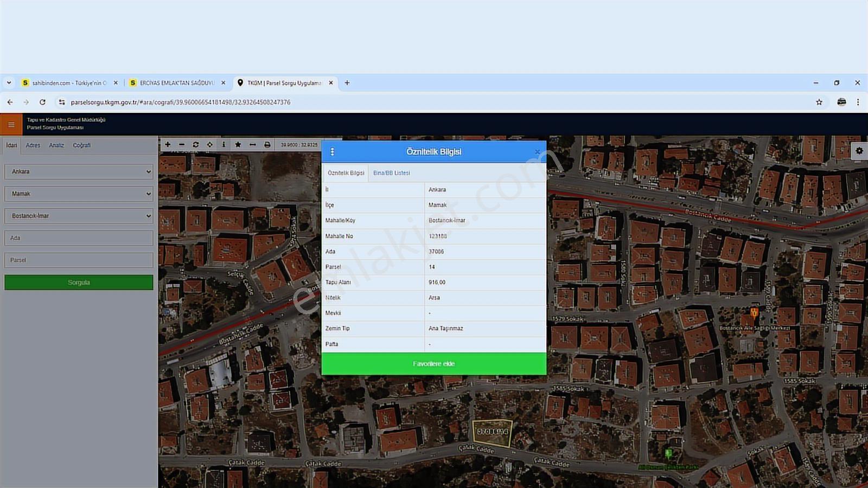Switch to the Analiz tab

tap(56, 145)
